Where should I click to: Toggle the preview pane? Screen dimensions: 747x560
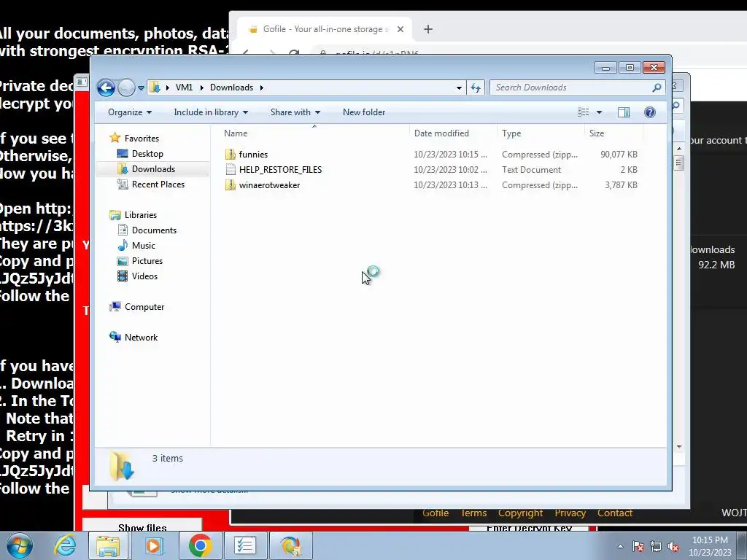tap(624, 112)
